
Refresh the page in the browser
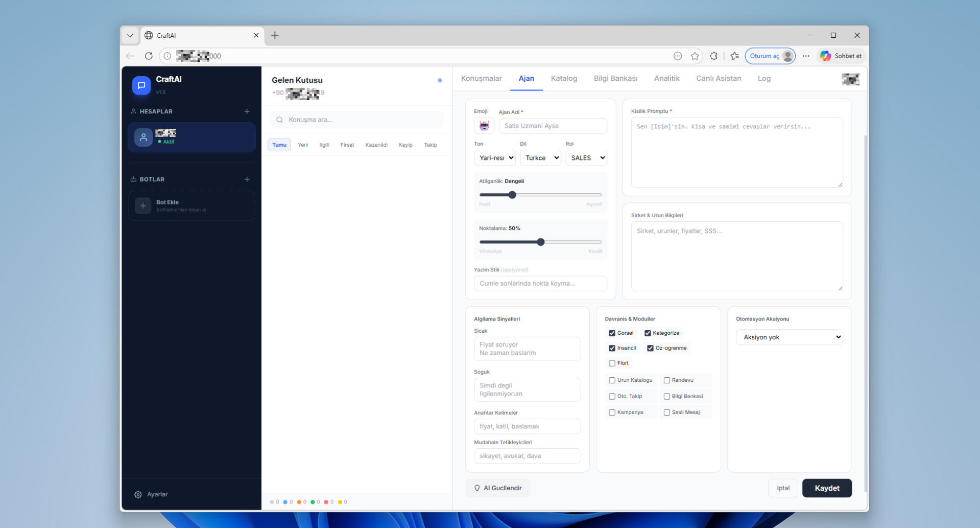click(x=149, y=56)
